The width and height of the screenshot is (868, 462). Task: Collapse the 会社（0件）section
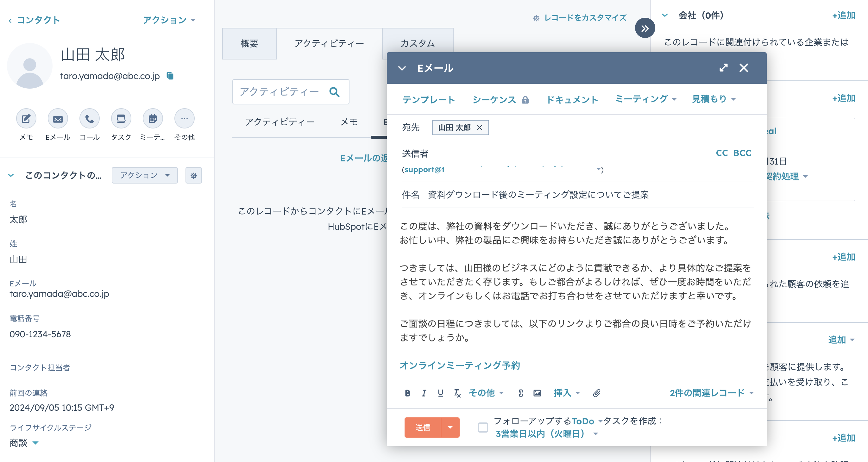point(665,15)
